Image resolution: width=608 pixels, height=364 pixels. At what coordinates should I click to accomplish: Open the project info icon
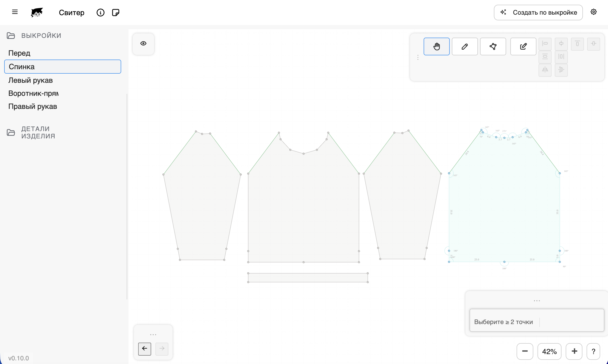point(101,13)
